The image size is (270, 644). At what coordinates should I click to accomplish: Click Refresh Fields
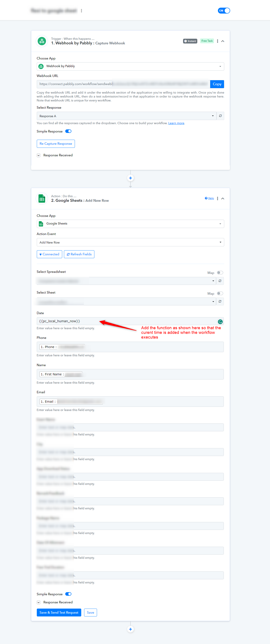79,254
